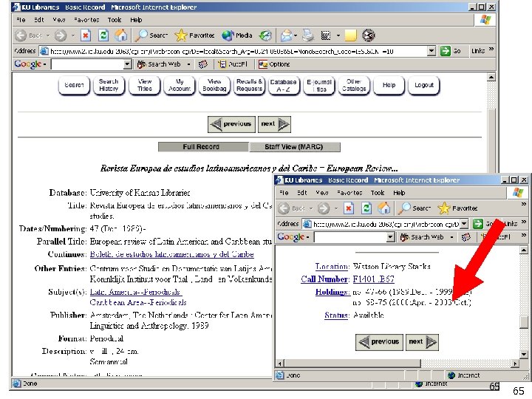Open Database A-Z button

(x=284, y=85)
